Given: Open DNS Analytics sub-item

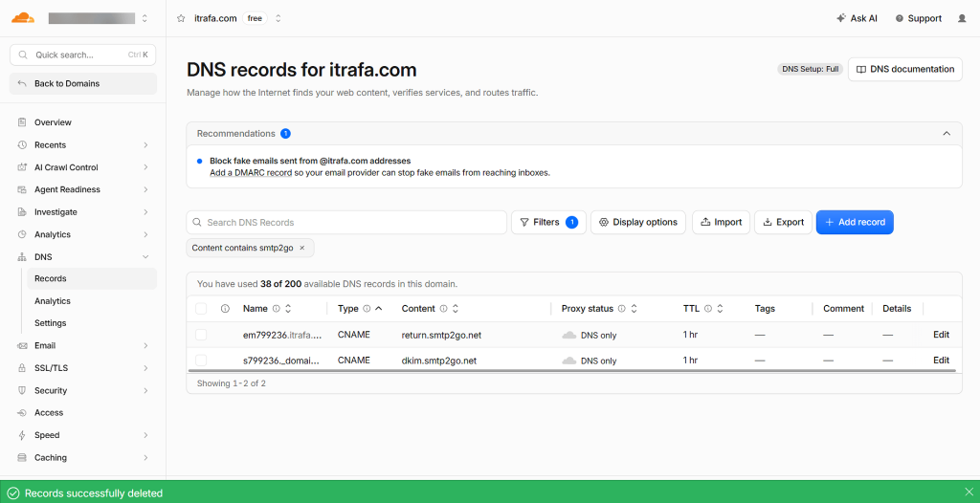Looking at the screenshot, I should pos(92,301).
